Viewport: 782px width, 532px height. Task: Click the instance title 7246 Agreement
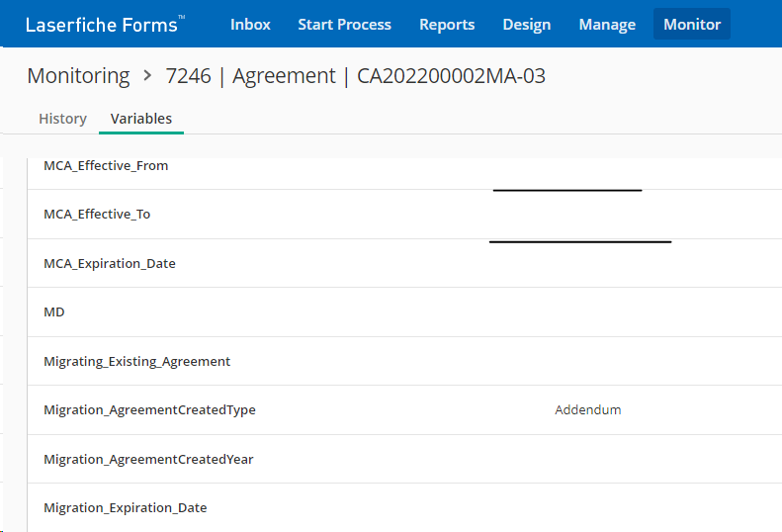(356, 76)
